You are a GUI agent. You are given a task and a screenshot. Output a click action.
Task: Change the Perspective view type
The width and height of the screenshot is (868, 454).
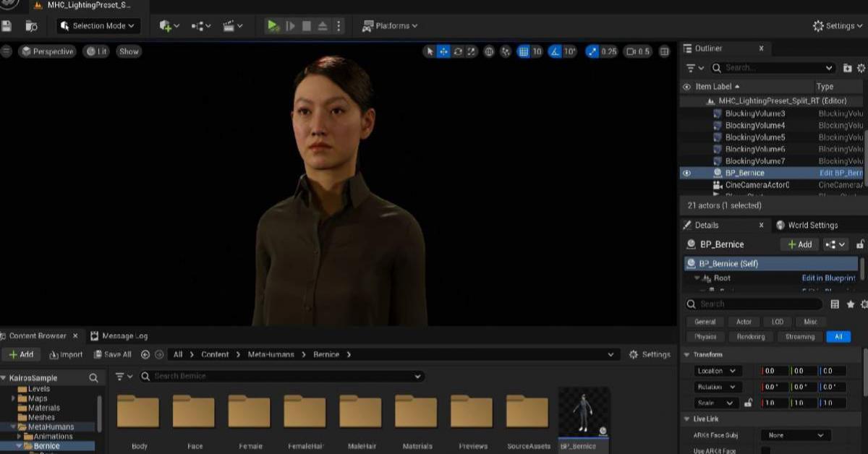tap(48, 51)
